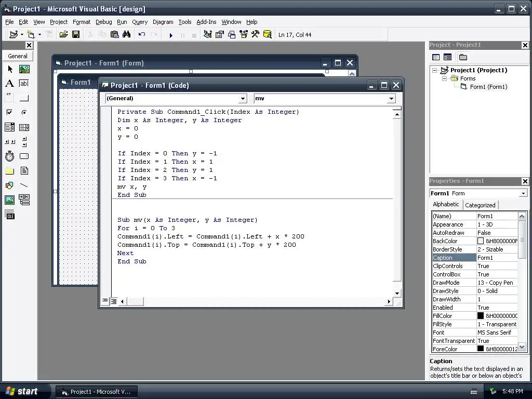Select the Data control tool
The width and height of the screenshot is (532, 399).
point(24,200)
